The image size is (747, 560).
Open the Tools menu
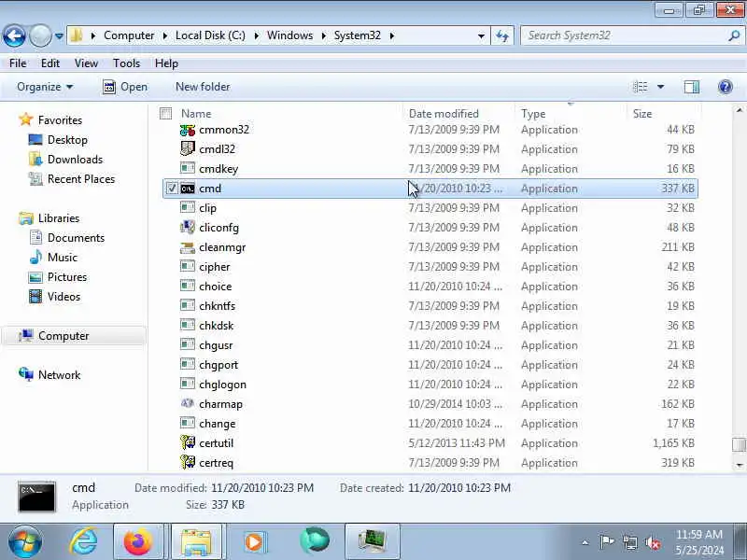point(126,63)
